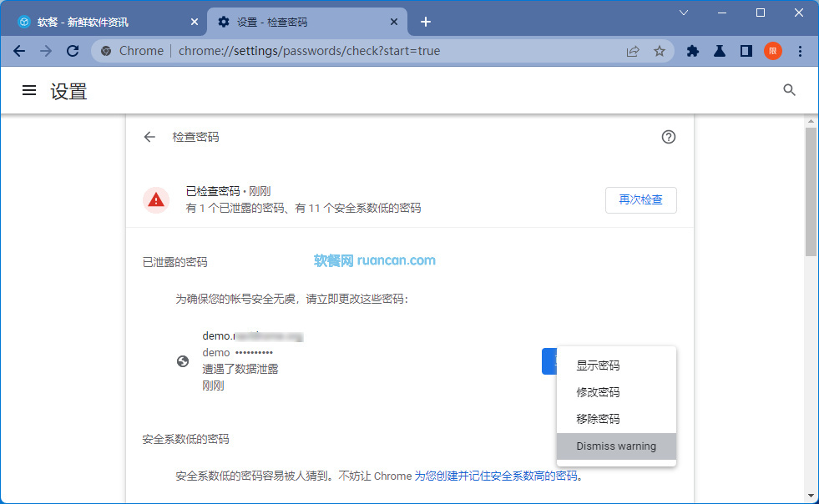Click the browser back arrow
Viewport: 819px width, 504px height.
[x=19, y=51]
